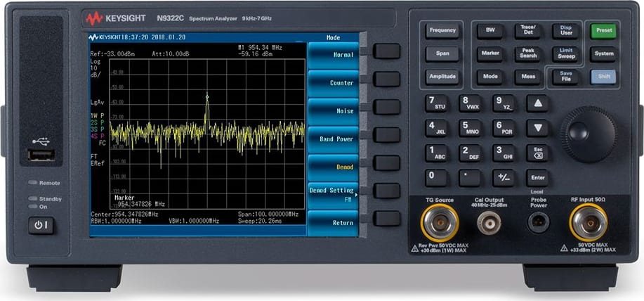Tap numeric key 4 JKL

click(x=437, y=128)
